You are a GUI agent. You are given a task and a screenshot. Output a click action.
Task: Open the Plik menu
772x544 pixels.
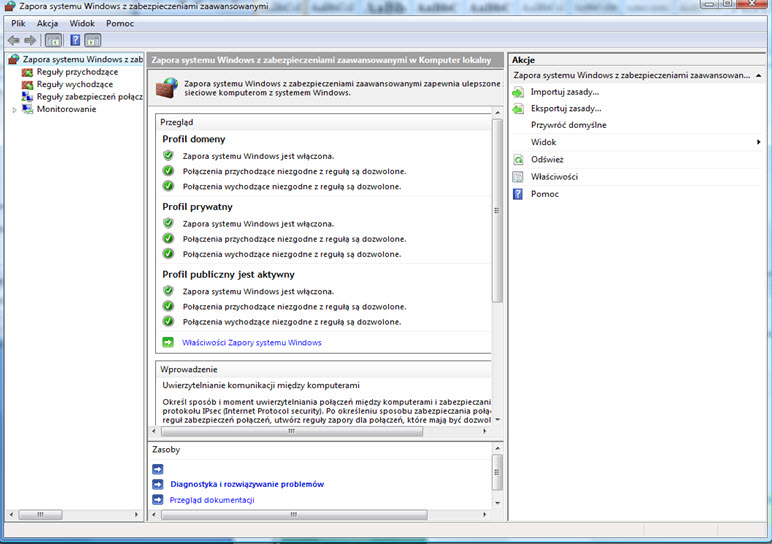coord(18,23)
